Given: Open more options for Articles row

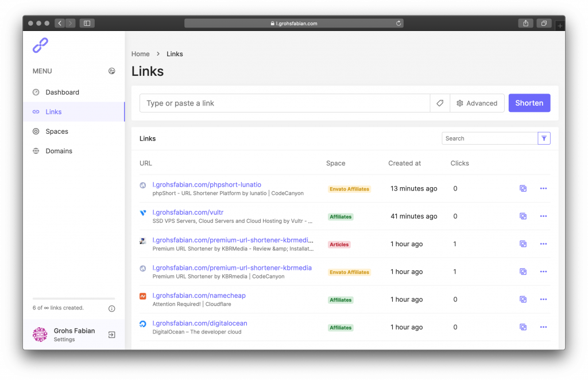Looking at the screenshot, I should (x=543, y=244).
